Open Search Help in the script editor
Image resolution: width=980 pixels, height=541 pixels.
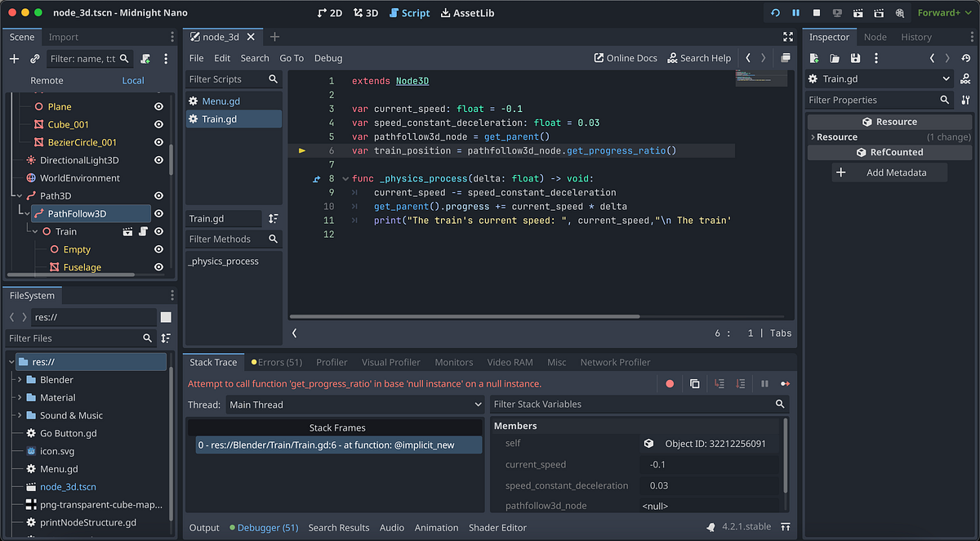(699, 57)
